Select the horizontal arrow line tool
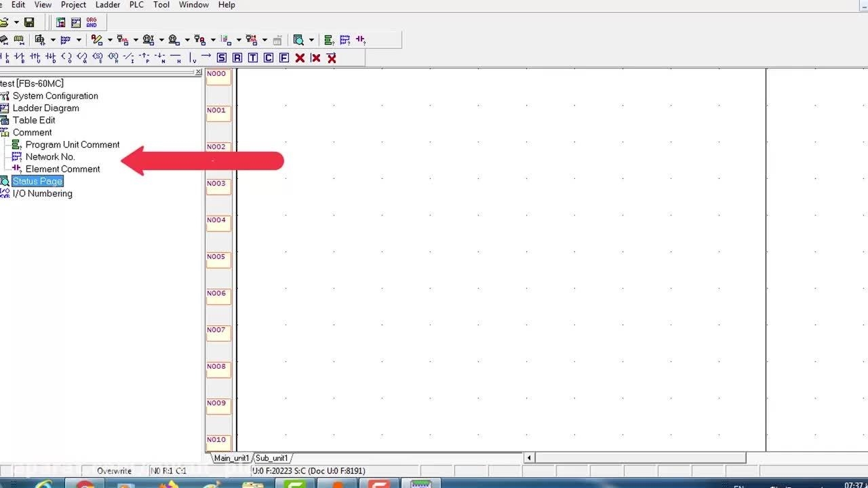868x488 pixels. coord(206,57)
